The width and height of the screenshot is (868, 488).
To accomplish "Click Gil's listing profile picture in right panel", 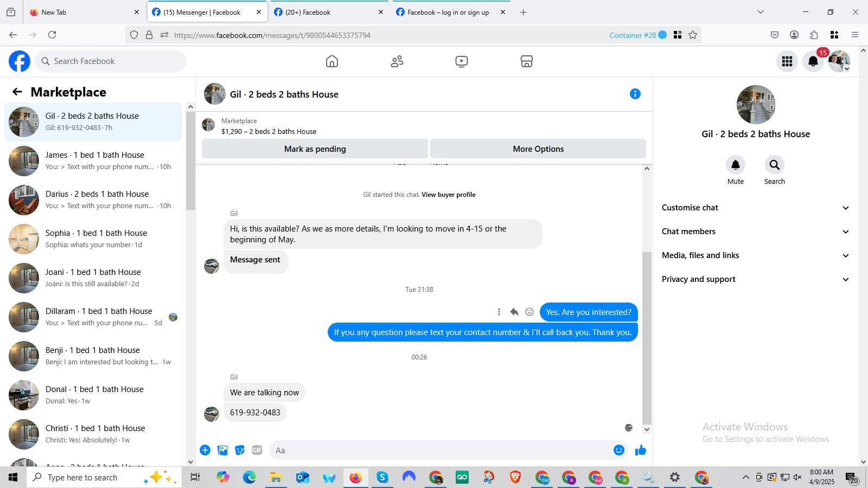I will point(756,105).
